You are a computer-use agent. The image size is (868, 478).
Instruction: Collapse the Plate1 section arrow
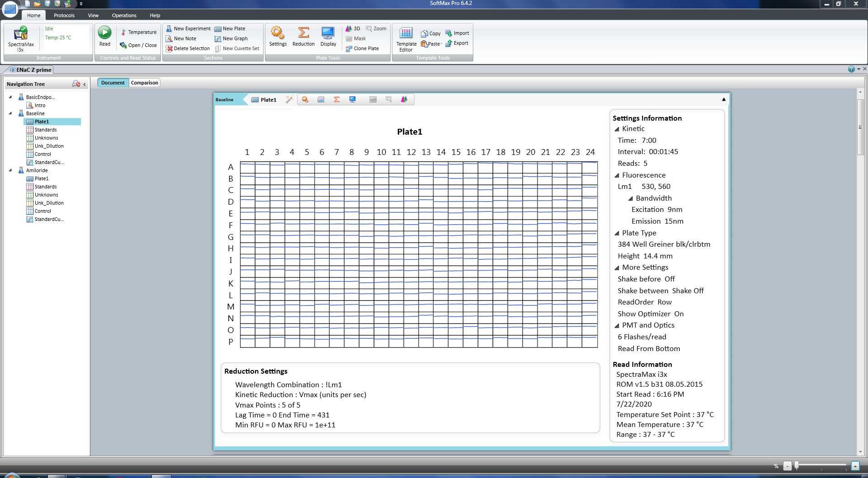point(723,99)
